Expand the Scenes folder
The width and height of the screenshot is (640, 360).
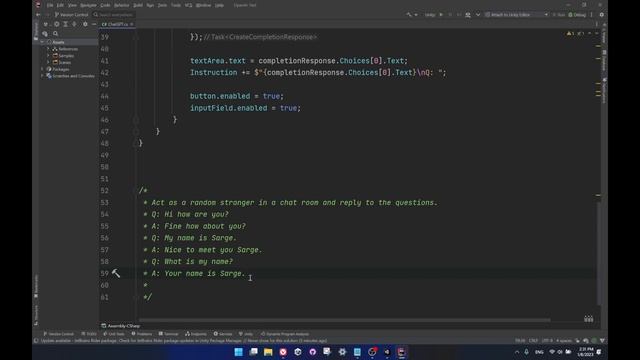click(48, 62)
